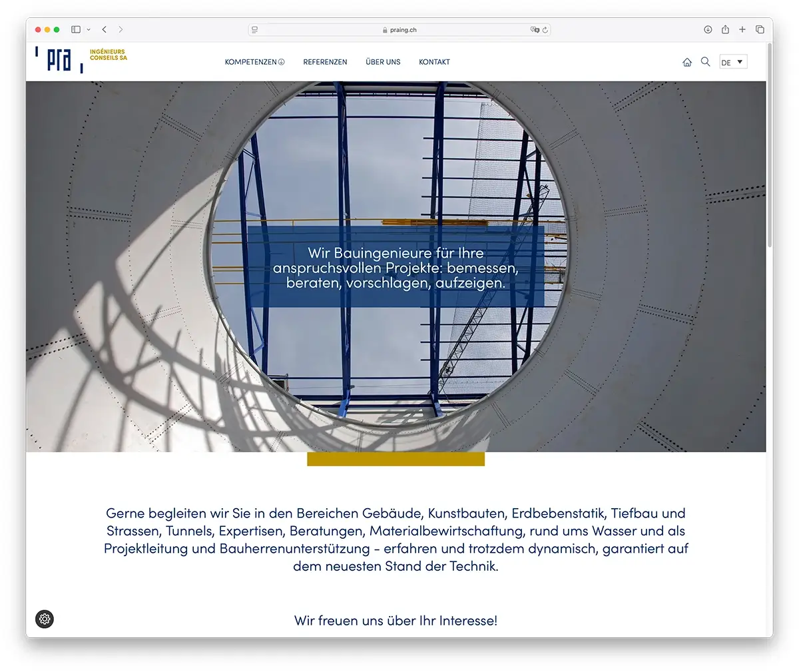Click "Wir freuen uns über Ihr Interesse!" text
Viewport: 799px width, 672px height.
click(396, 621)
